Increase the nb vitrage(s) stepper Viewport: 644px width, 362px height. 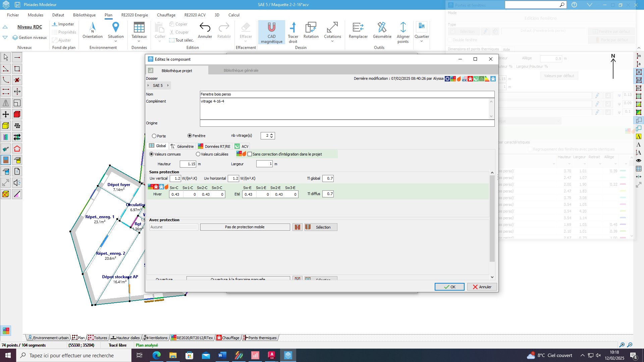272,134
